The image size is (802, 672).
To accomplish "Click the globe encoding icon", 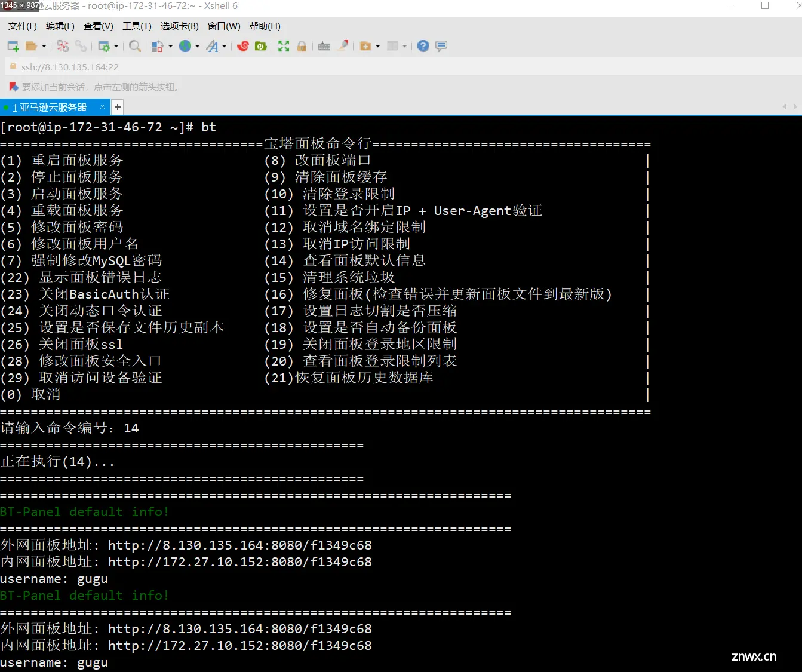I will 185,46.
